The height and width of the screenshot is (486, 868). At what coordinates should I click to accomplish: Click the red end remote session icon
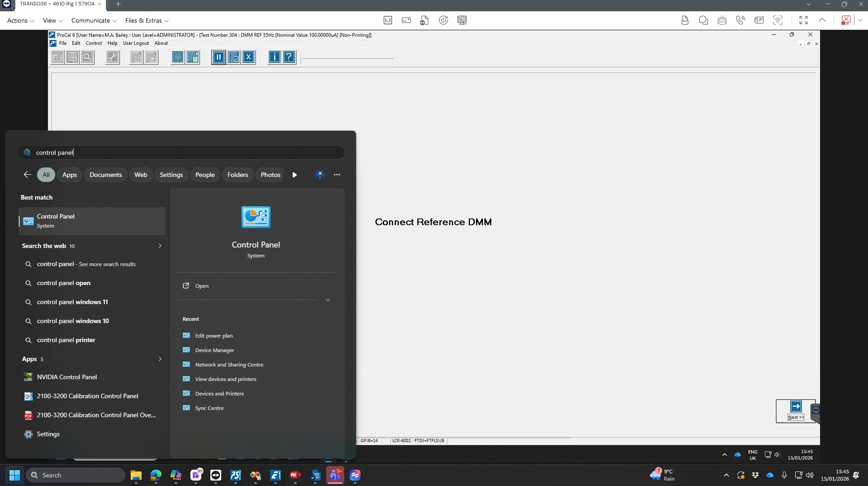(845, 20)
